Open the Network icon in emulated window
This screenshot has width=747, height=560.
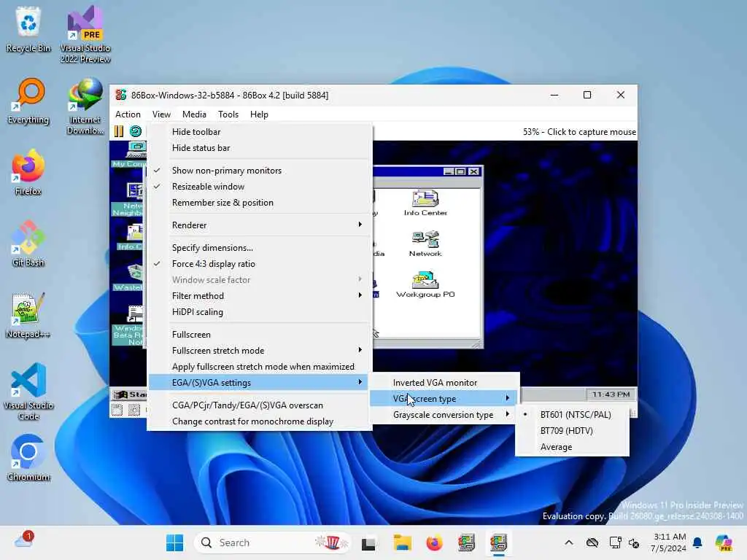(425, 244)
